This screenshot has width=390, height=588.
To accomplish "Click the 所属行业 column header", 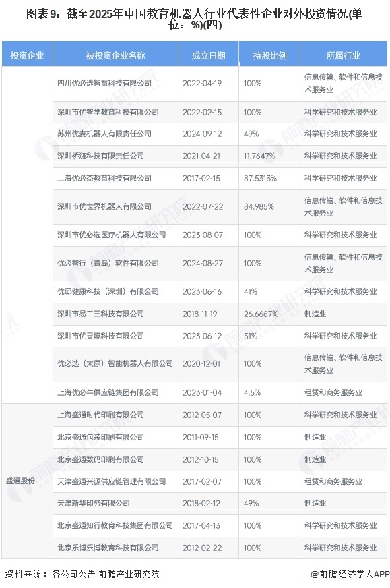I will coord(343,55).
